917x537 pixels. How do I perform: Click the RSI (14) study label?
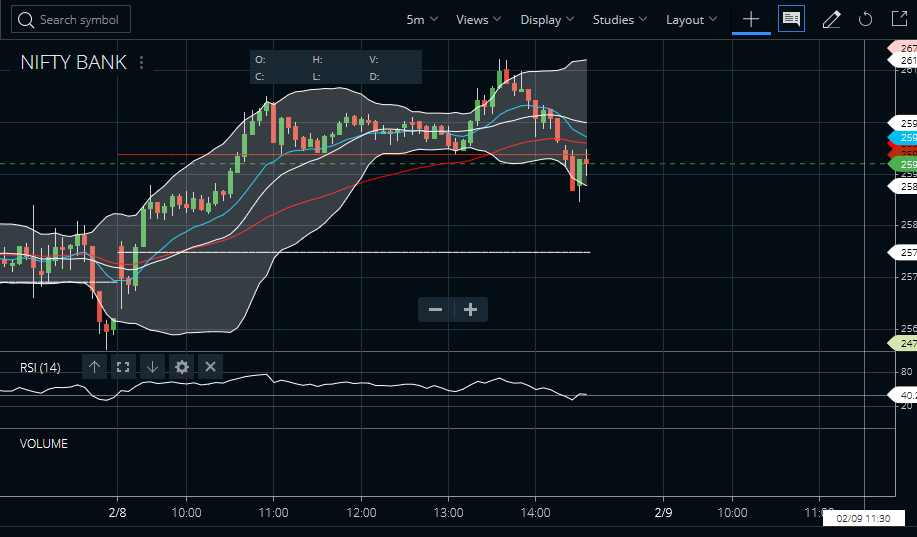tap(40, 367)
